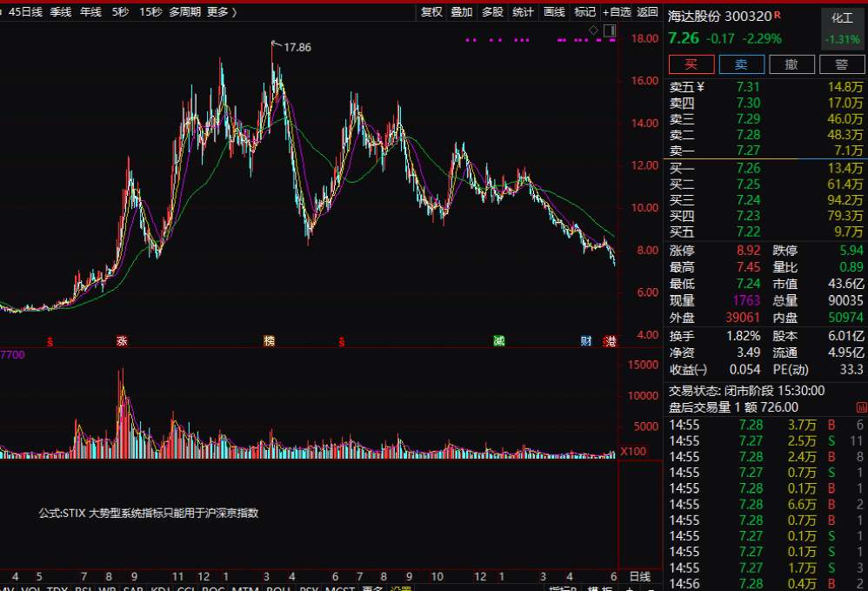868x591 pixels.
Task: Click the red 买 buy button
Action: (691, 64)
